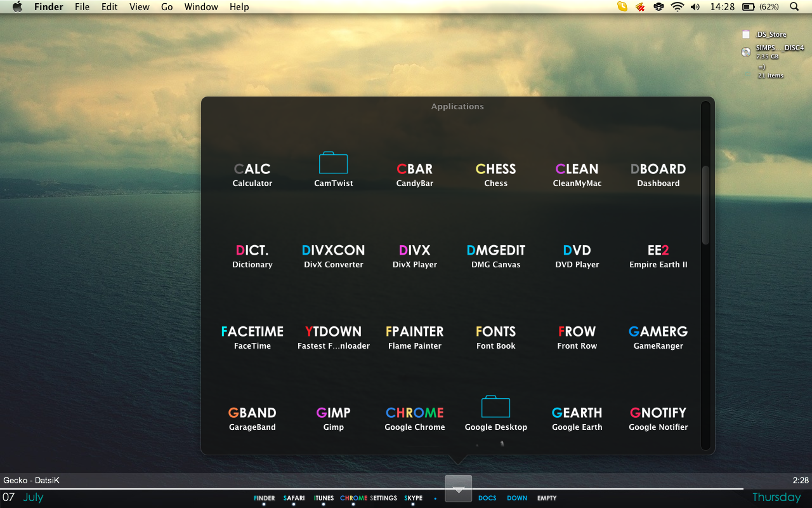Open GameRanger
Screen dimensions: 812x508
click(658, 337)
